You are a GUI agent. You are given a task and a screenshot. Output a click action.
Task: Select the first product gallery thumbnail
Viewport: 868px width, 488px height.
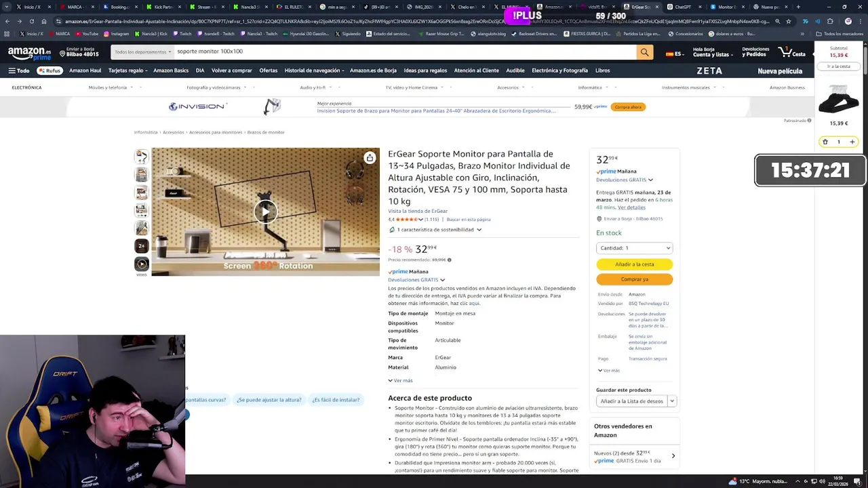(x=141, y=157)
